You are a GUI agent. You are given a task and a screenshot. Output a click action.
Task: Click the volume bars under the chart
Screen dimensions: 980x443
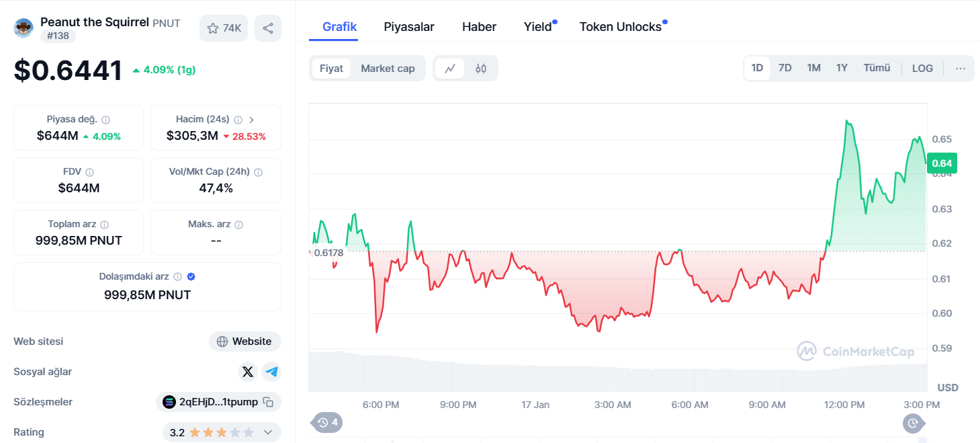coord(618,372)
